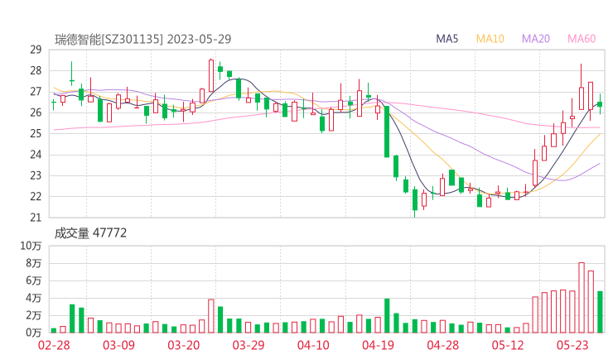Click the 02-28 date axis label
Image resolution: width=613 pixels, height=364 pixels.
(54, 345)
